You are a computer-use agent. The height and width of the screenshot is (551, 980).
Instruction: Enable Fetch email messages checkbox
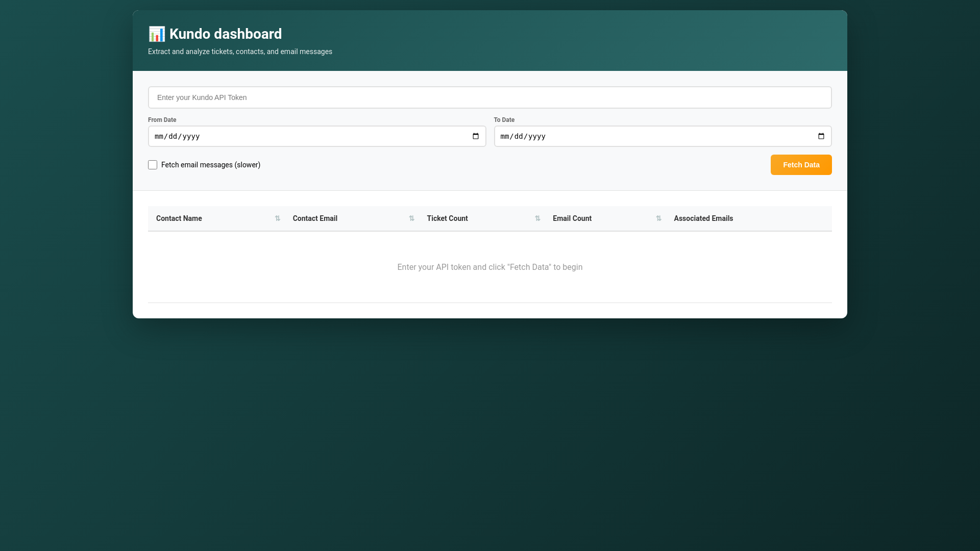(153, 165)
